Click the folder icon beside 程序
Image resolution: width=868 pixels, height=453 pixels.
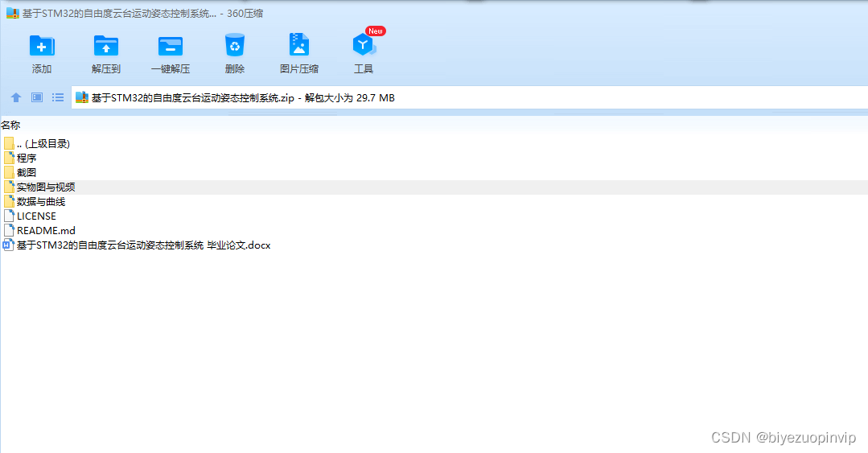(8, 158)
